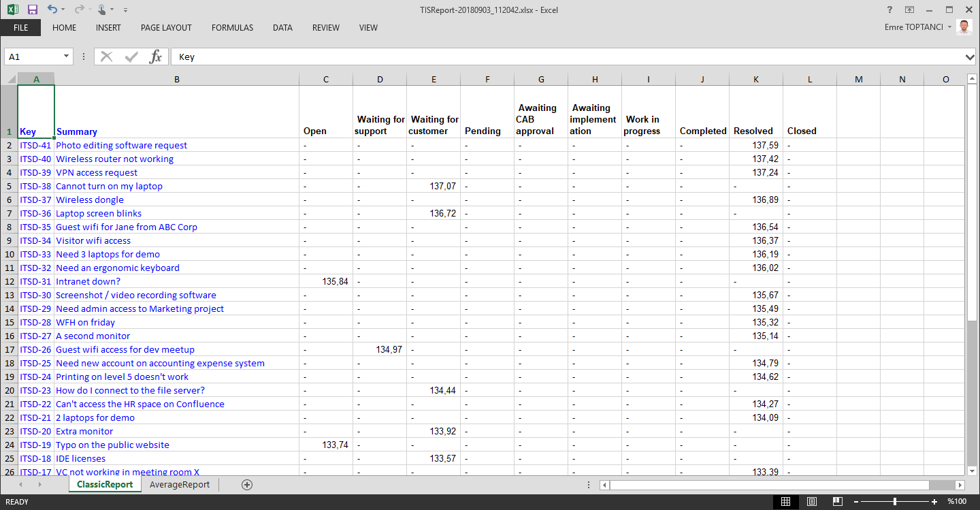Image resolution: width=980 pixels, height=510 pixels.
Task: Open the Undo history dropdown arrow
Action: coord(63,10)
